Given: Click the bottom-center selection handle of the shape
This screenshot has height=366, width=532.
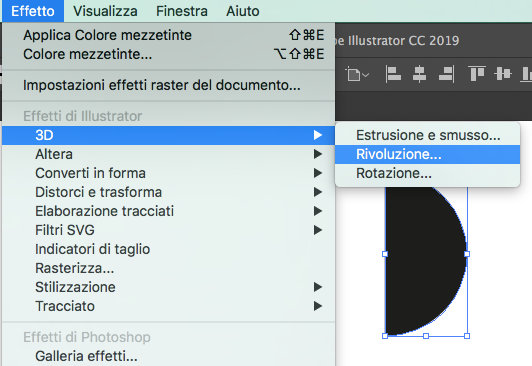Looking at the screenshot, I should pos(426,336).
